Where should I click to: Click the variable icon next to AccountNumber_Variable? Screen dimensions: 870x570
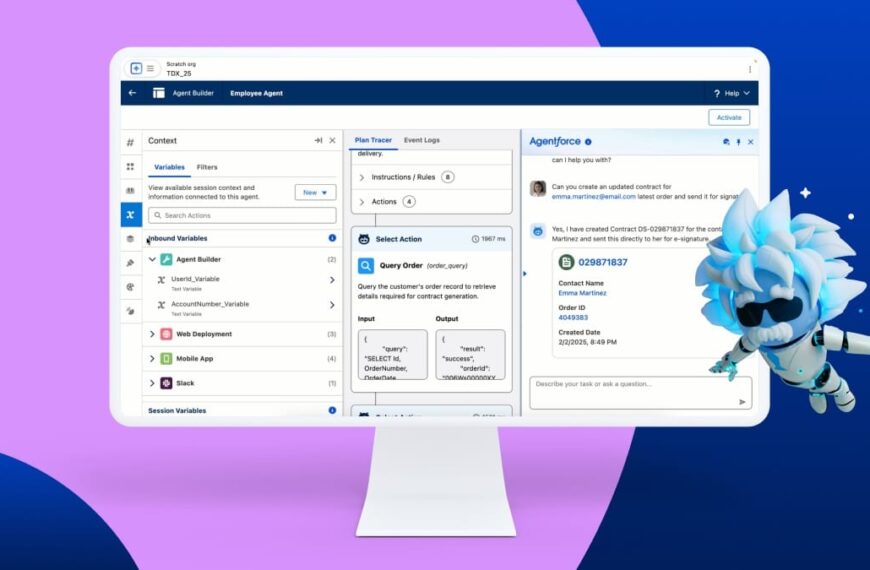[161, 305]
